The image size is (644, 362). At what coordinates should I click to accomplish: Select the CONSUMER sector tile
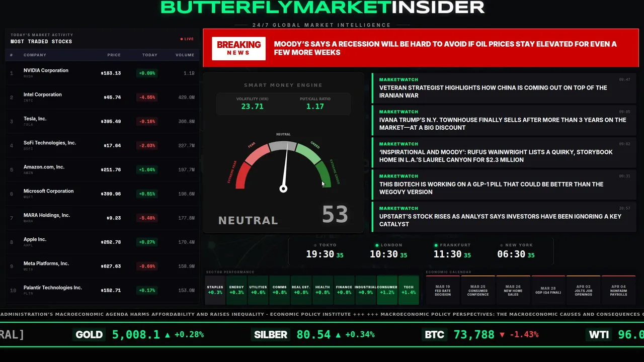387,290
